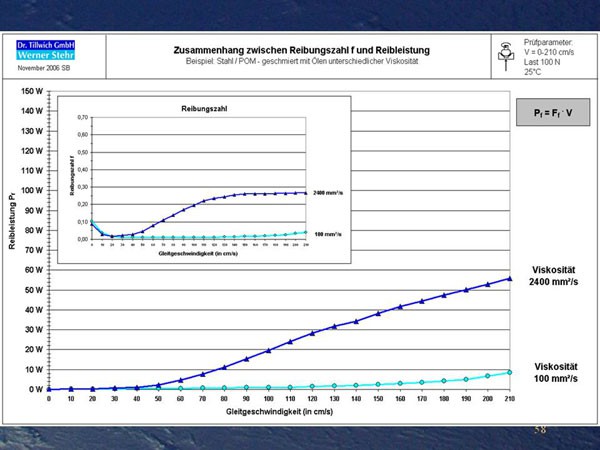The image size is (600, 450).
Task: Click the test apparatus icon near Prüfparameter
Action: coord(506,56)
